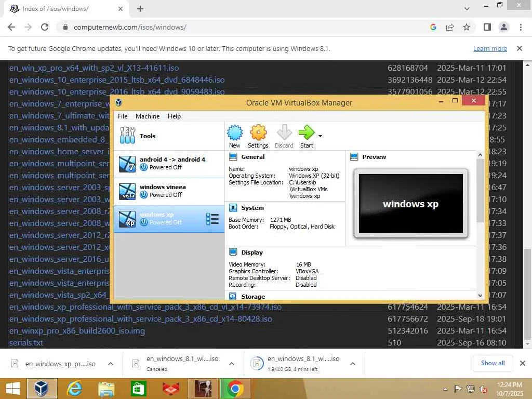
Task: Open Windows Start button
Action: point(13,389)
